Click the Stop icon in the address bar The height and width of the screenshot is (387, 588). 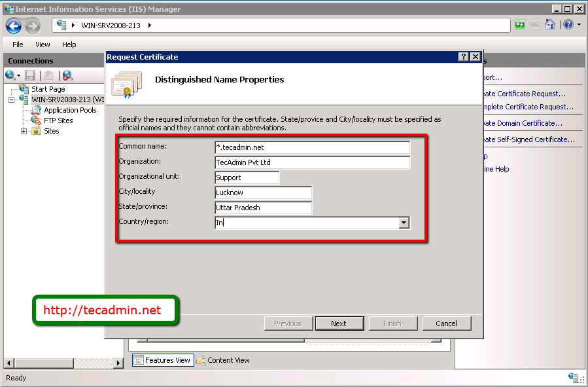(535, 25)
